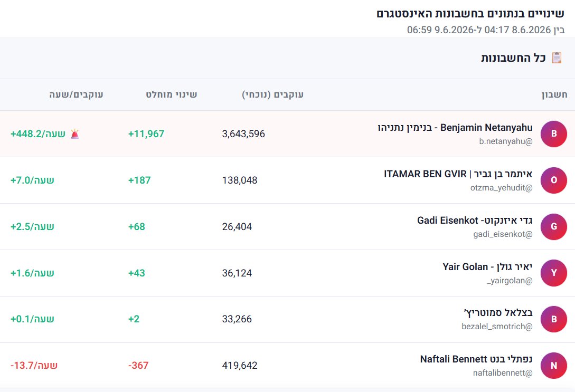Click the O avatar for otzma_yehudit

[554, 180]
